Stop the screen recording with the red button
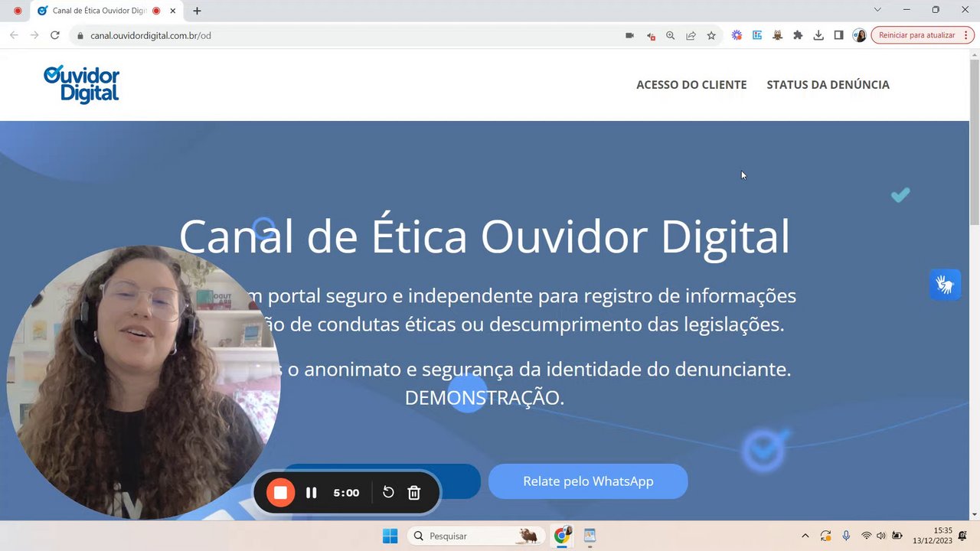The width and height of the screenshot is (980, 551). coord(280,493)
